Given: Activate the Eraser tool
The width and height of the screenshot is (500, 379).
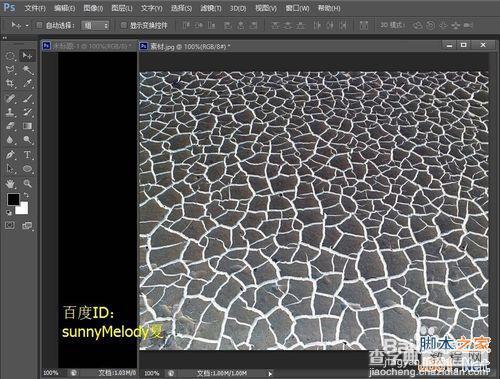Looking at the screenshot, I should click(x=10, y=126).
